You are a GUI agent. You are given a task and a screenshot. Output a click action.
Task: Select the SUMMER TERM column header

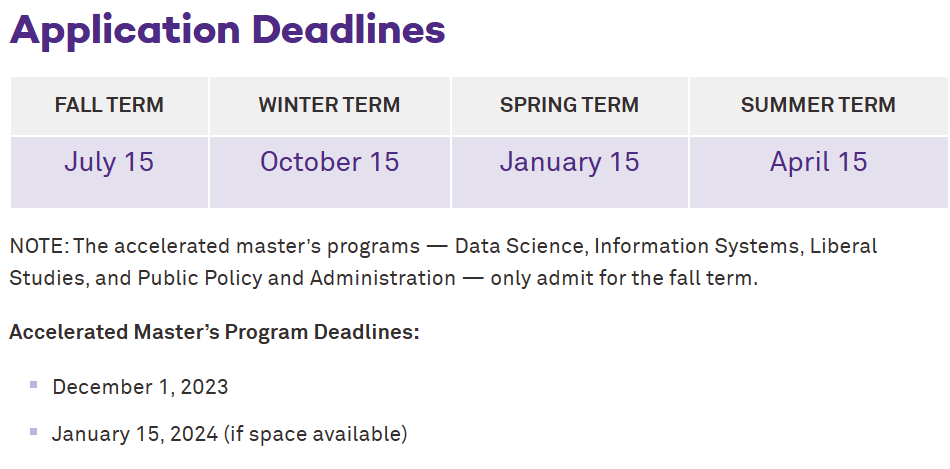pyautogui.click(x=819, y=105)
